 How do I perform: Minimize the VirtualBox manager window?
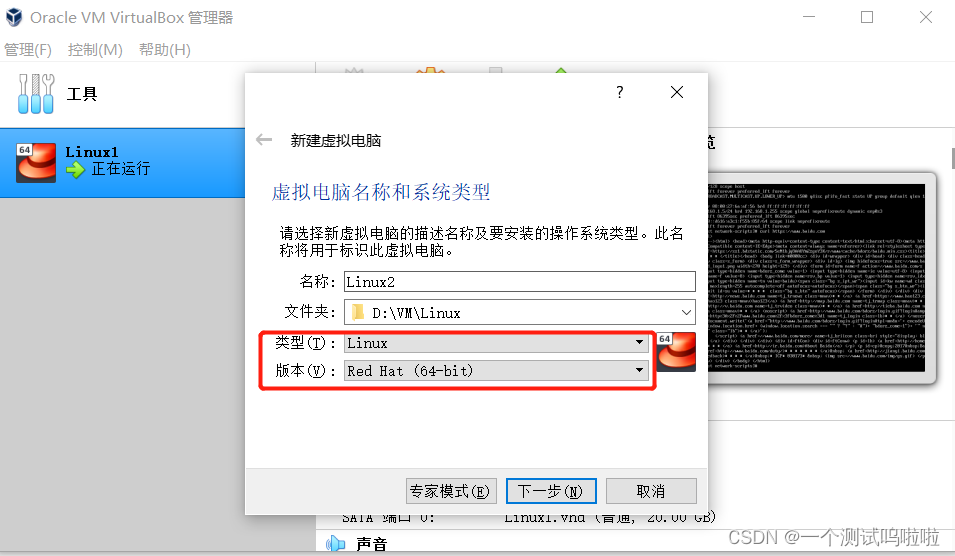pyautogui.click(x=809, y=17)
